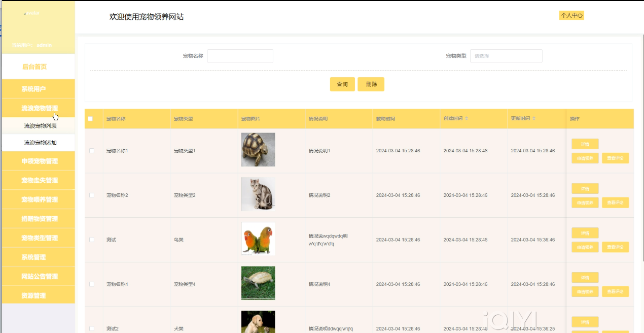The image size is (644, 333).
Task: Check the row checkbox for 测试 (鸟类)
Action: click(x=92, y=240)
